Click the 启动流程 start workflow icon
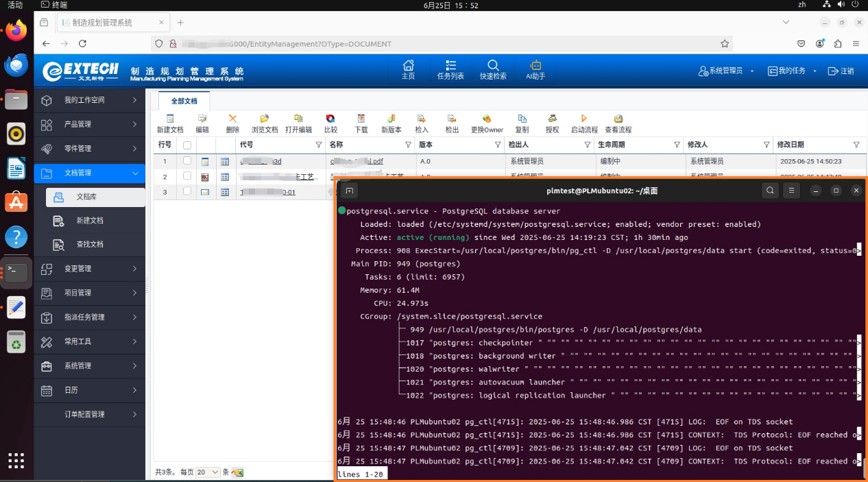 click(x=584, y=119)
